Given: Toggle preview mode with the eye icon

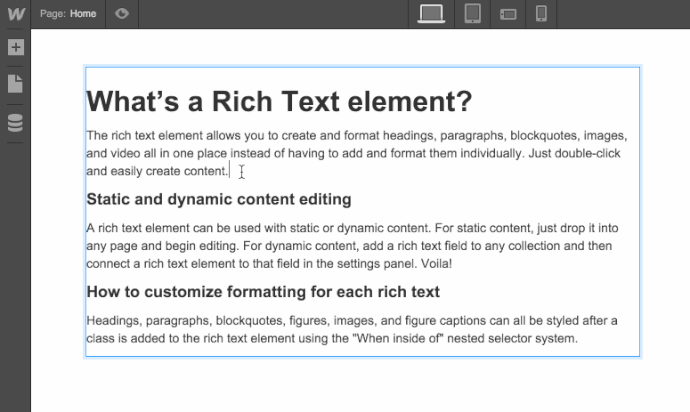Looking at the screenshot, I should pyautogui.click(x=122, y=14).
